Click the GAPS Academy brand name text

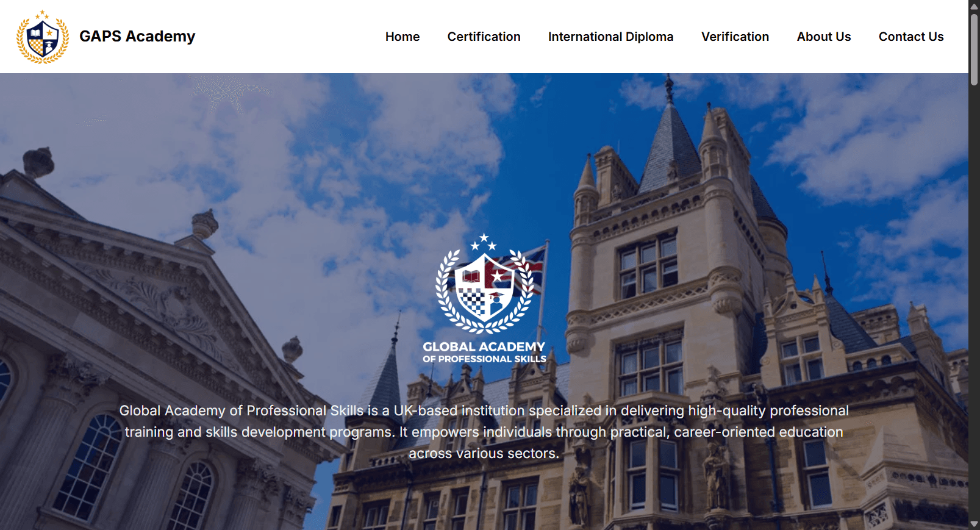click(x=137, y=37)
